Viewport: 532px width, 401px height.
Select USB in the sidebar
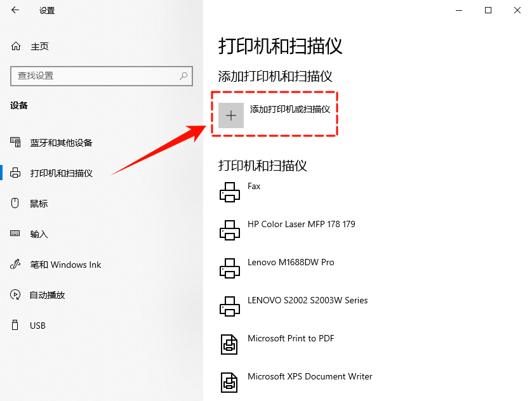(37, 325)
